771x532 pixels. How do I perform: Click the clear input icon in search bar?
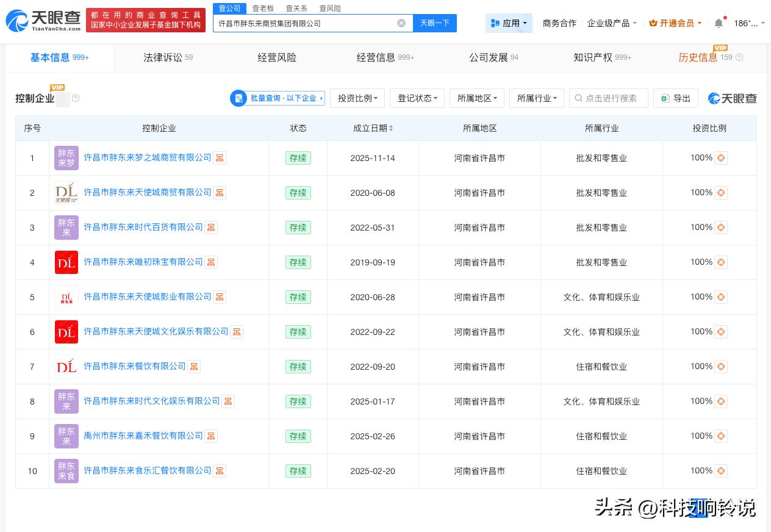401,23
